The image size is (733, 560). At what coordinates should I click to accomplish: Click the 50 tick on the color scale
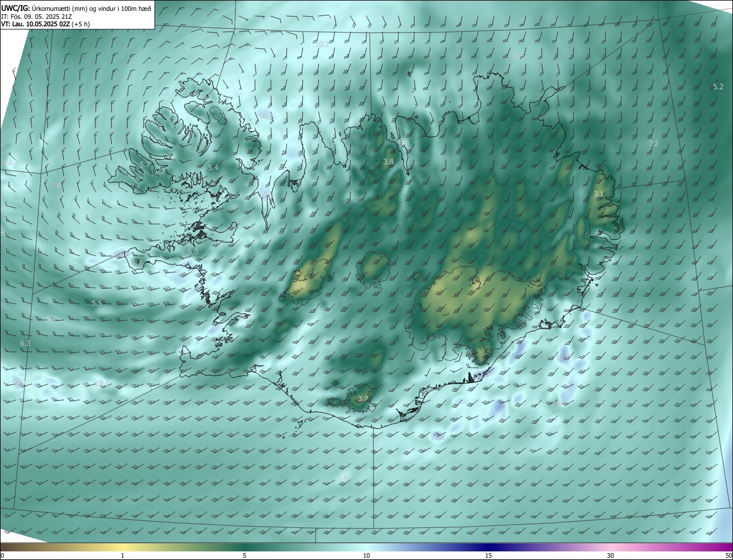click(728, 555)
